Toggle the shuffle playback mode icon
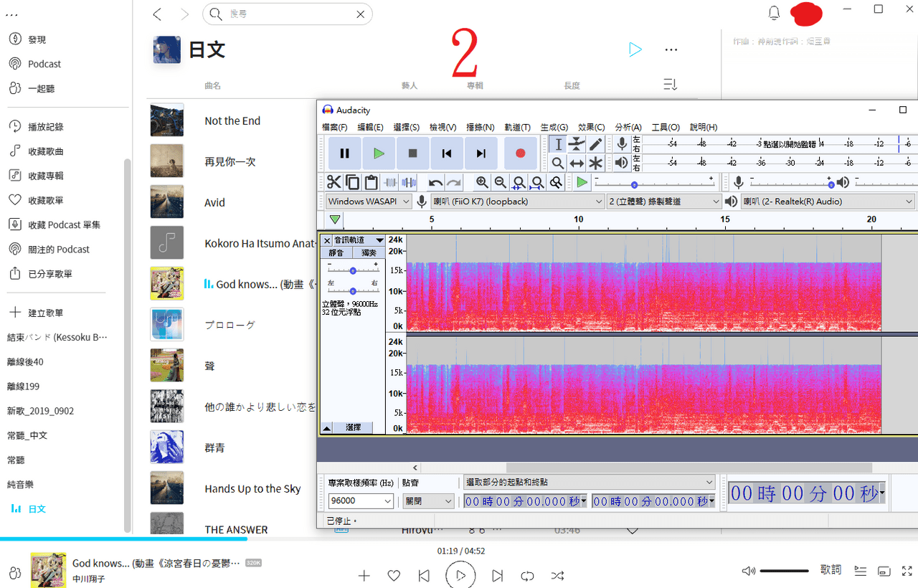Image resolution: width=918 pixels, height=588 pixels. [x=557, y=575]
